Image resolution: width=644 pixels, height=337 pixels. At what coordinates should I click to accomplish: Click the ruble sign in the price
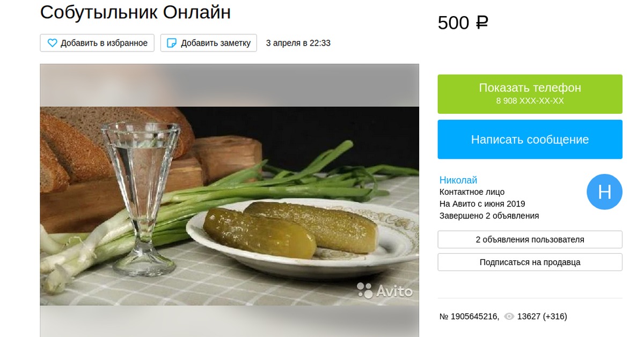click(x=481, y=23)
